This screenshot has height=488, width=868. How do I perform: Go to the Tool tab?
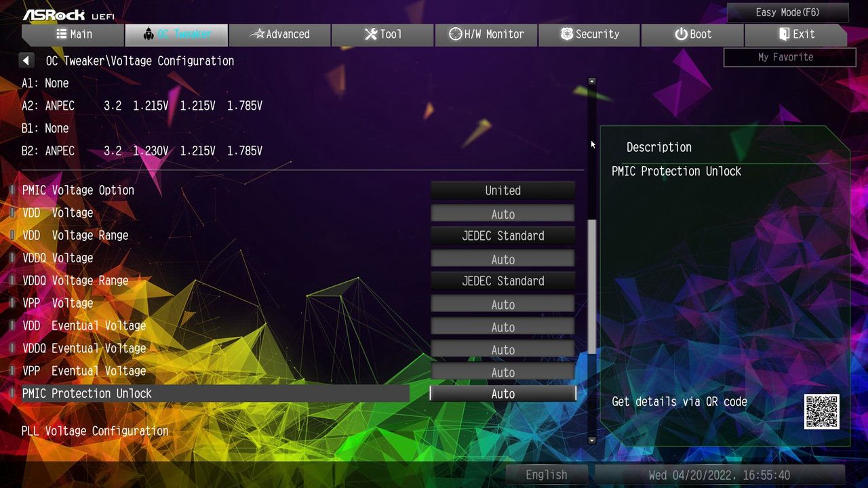383,35
